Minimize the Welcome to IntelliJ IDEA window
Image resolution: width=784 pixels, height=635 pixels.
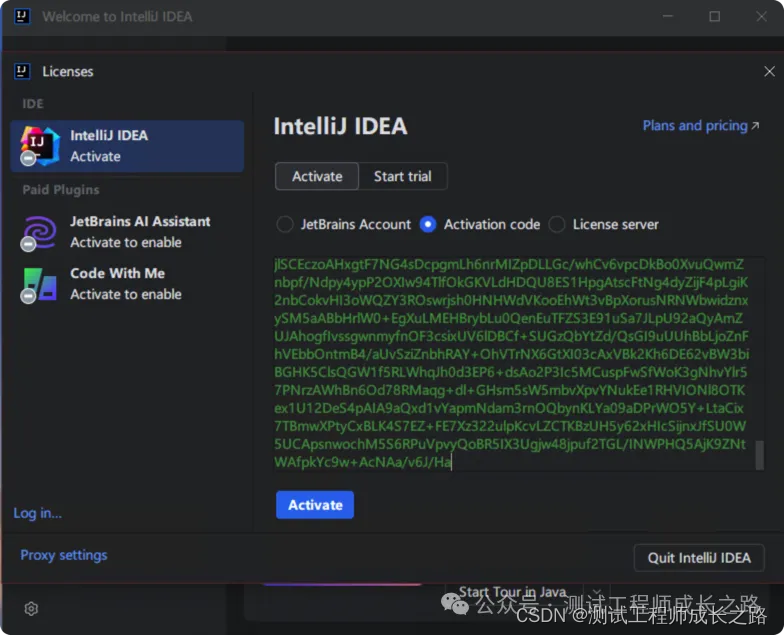668,16
